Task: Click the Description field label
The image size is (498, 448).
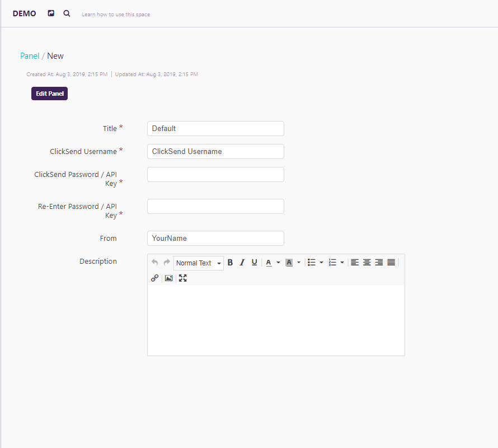Action: point(98,262)
